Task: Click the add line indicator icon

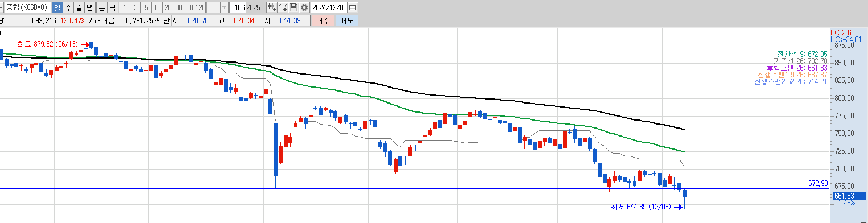Action: coord(283,7)
